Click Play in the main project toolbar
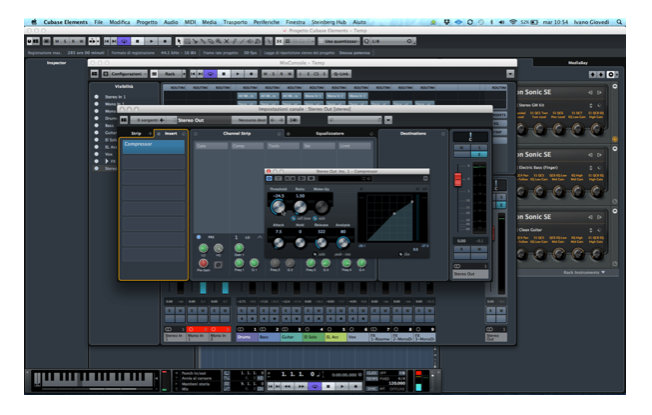Image resolution: width=652 pixels, height=415 pixels. pos(152,41)
